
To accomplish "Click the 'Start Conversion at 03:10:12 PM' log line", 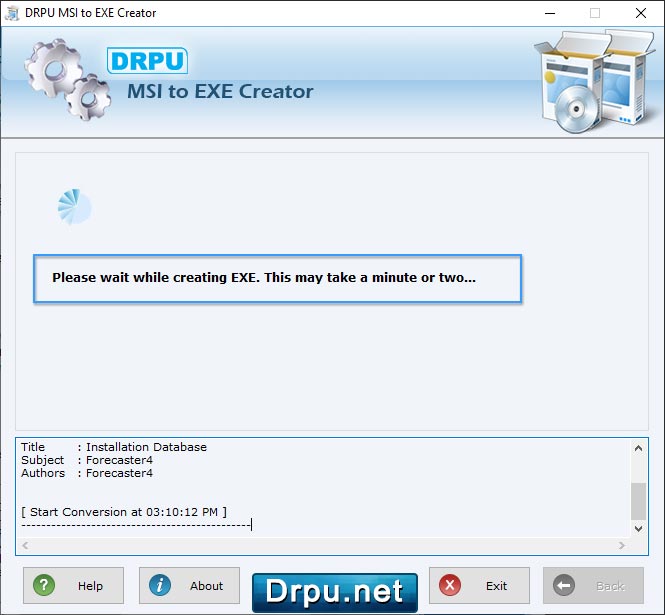I will click(x=124, y=512).
